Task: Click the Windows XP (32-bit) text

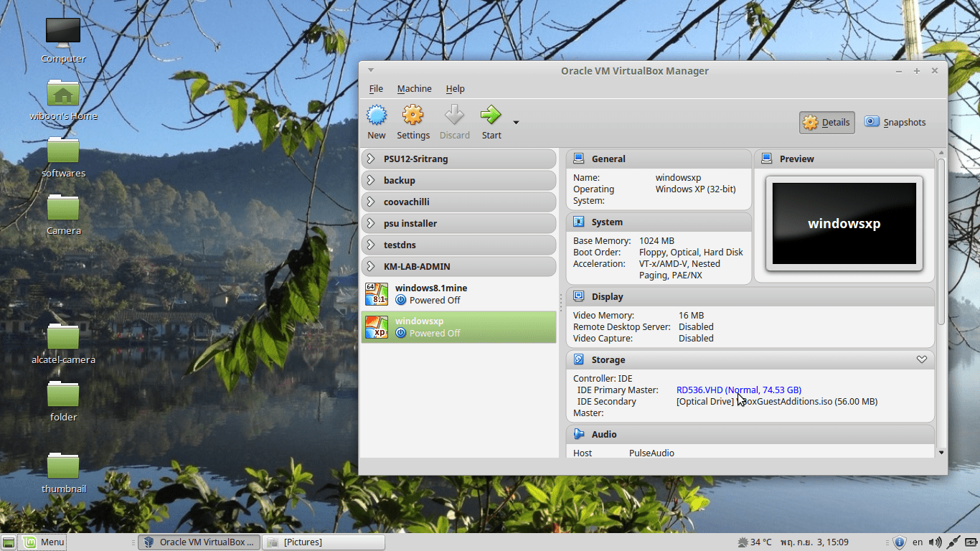Action: (696, 189)
